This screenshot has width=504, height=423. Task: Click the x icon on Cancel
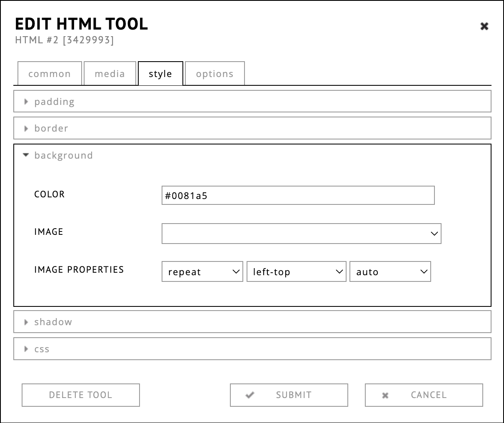(385, 395)
